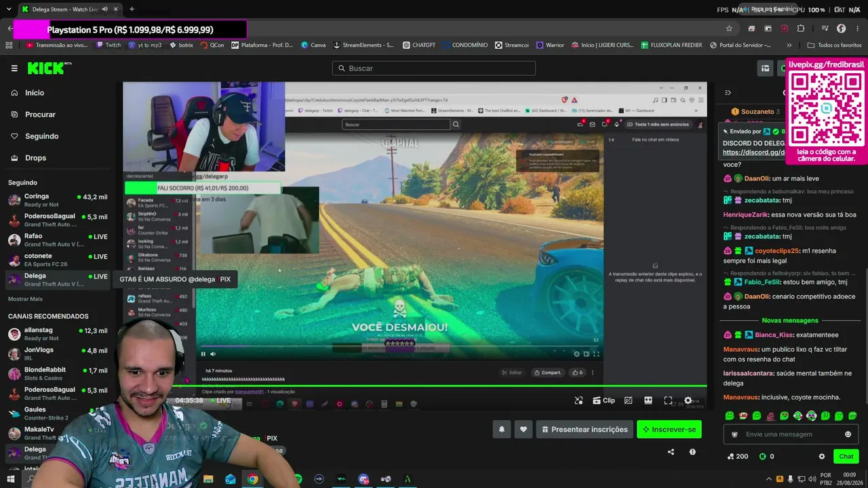Expand the bookmarks bar overflow chevron
Screen dimensions: 868x488
[x=789, y=45]
